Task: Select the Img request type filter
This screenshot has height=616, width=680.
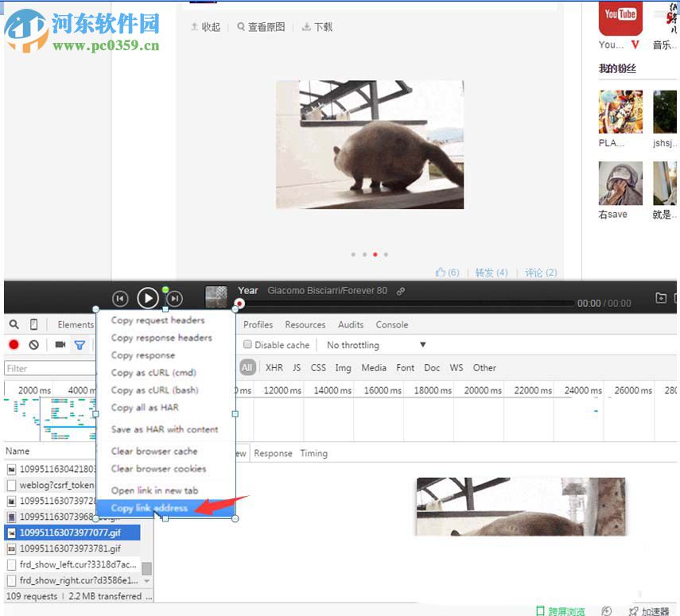Action: [343, 367]
